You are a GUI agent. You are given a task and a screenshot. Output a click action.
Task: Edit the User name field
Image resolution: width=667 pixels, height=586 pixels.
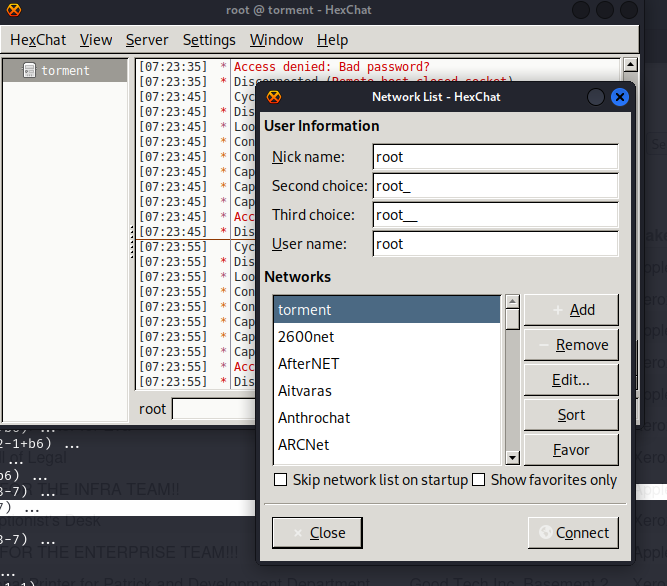point(495,244)
